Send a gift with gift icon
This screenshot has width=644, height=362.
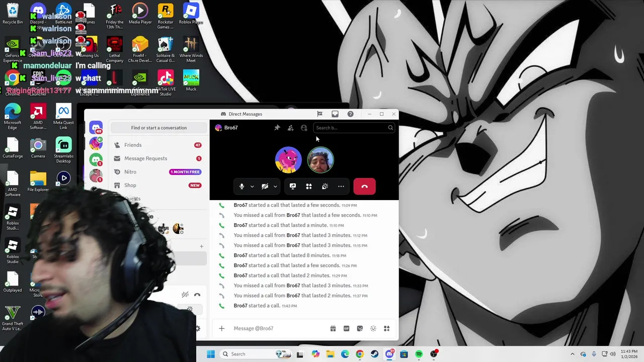point(333,328)
